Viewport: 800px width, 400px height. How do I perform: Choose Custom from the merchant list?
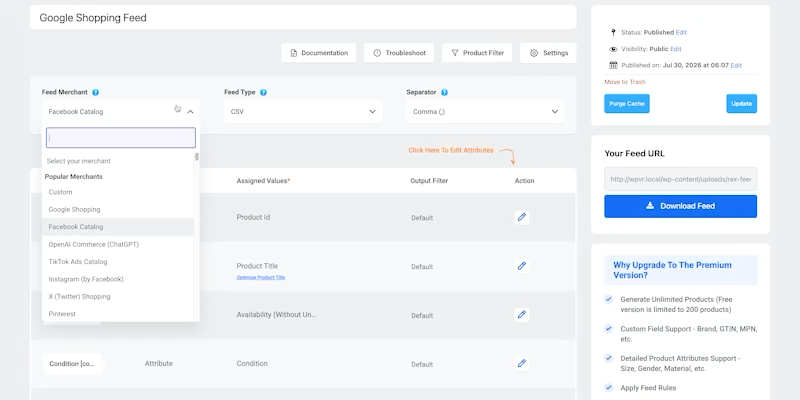pyautogui.click(x=118, y=192)
